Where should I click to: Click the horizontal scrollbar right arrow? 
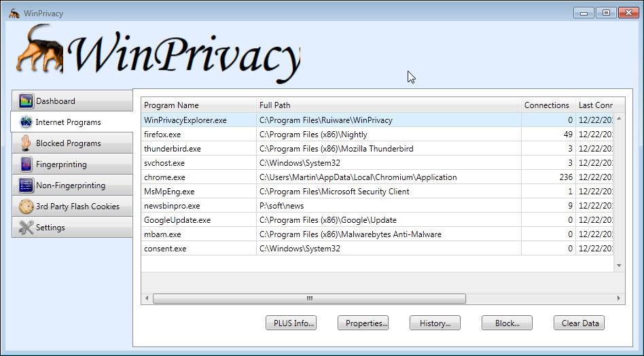click(x=619, y=298)
